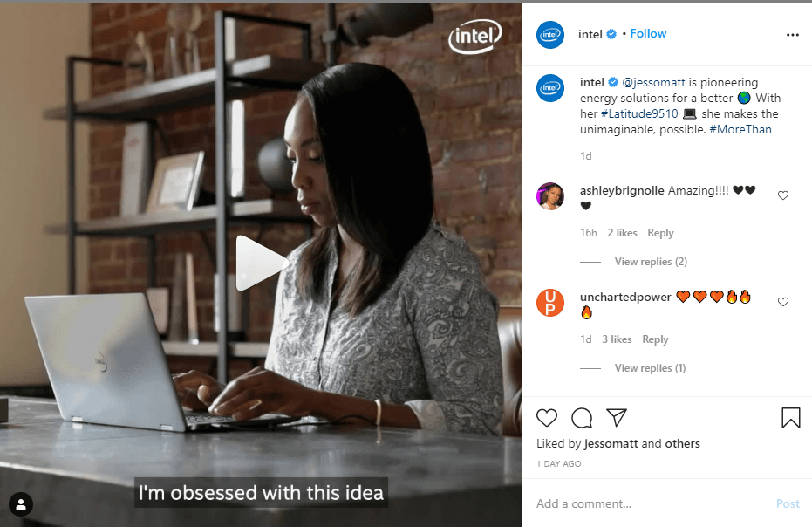Expand View replies (2)
This screenshot has height=527, width=812.
pyautogui.click(x=651, y=262)
